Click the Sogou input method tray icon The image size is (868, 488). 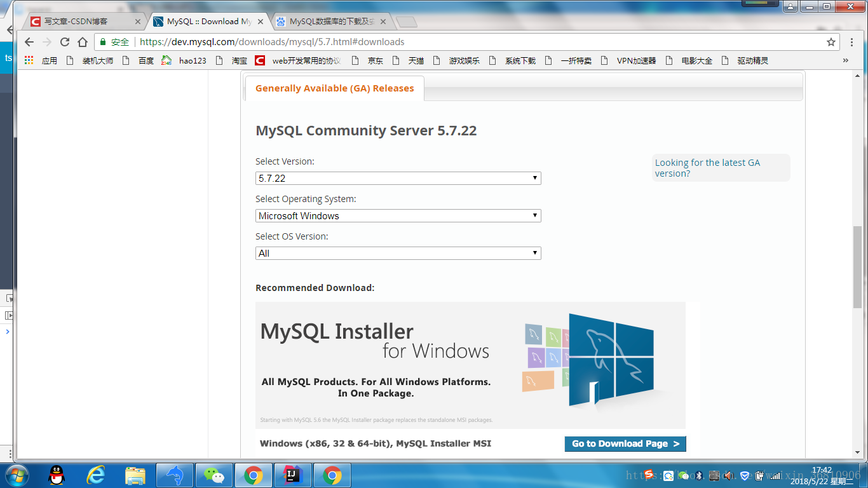(649, 475)
